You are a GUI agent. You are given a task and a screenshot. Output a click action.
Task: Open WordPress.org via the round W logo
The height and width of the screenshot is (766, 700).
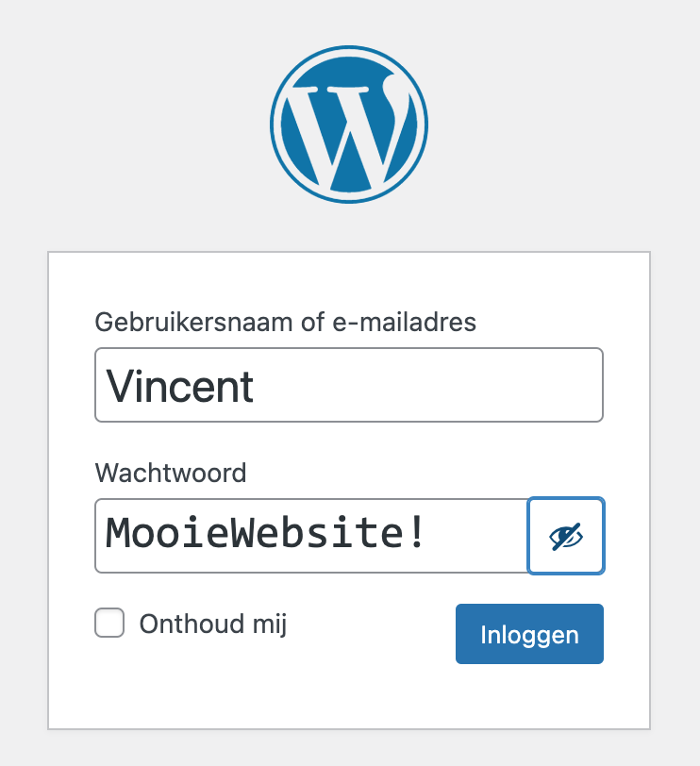(x=349, y=125)
